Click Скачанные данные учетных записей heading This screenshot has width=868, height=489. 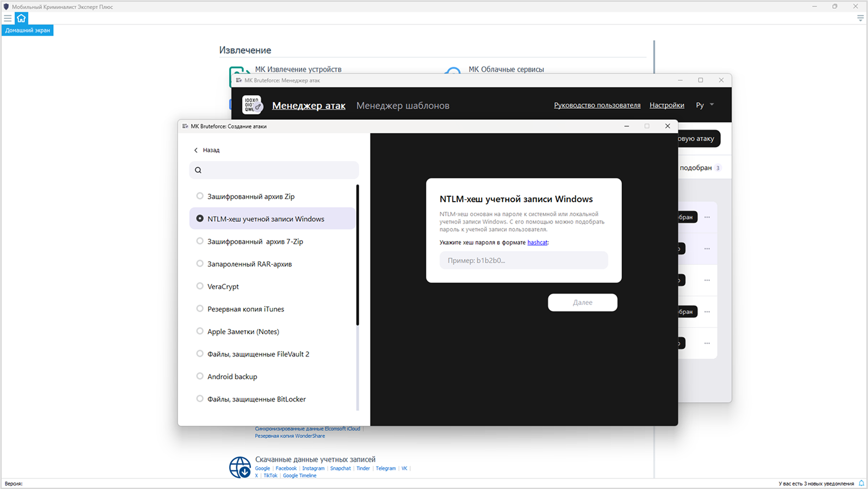[x=315, y=459]
